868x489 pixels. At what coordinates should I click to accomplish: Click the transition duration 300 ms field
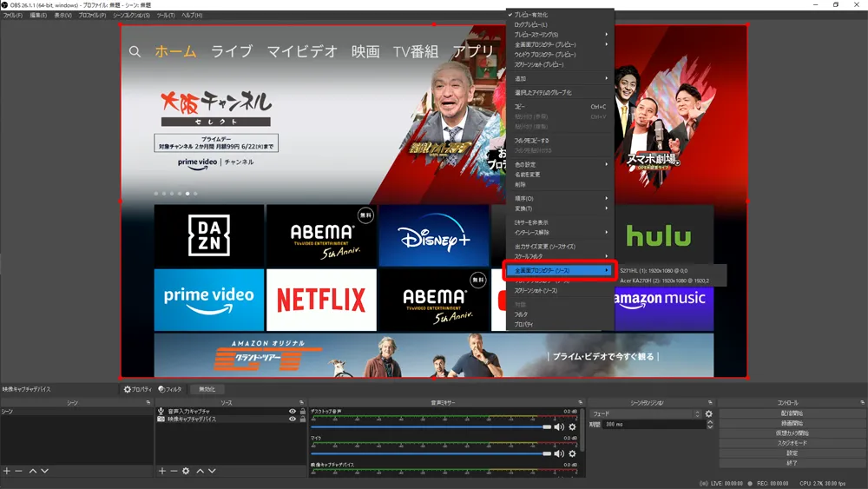coord(654,424)
